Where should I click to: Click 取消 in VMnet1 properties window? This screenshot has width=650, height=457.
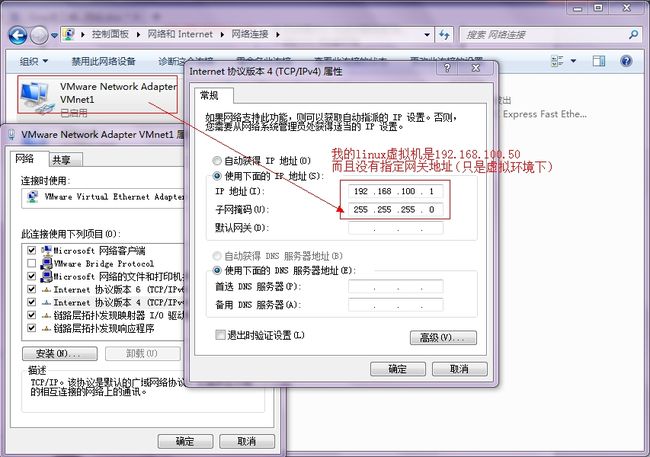[x=247, y=441]
